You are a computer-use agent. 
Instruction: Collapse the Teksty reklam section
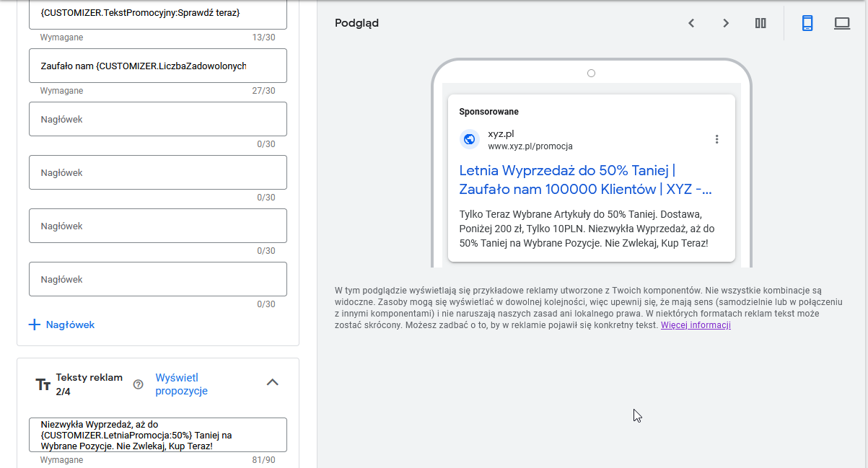tap(273, 382)
